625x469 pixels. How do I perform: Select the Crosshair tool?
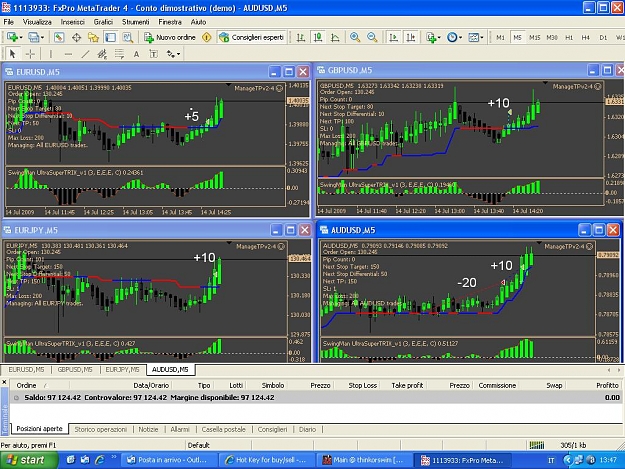click(30, 54)
